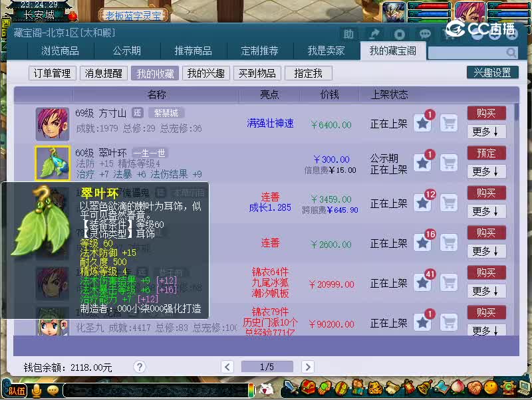Expand 更多 on the ¥3459.00 row
Screen dimensions: 532x400
tap(486, 211)
